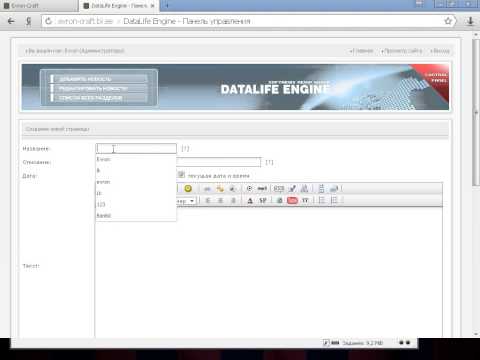Click into the Название input field

pos(136,148)
